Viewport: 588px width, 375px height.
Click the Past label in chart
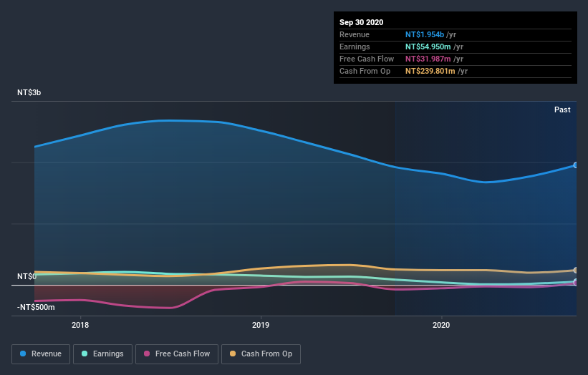(x=562, y=109)
